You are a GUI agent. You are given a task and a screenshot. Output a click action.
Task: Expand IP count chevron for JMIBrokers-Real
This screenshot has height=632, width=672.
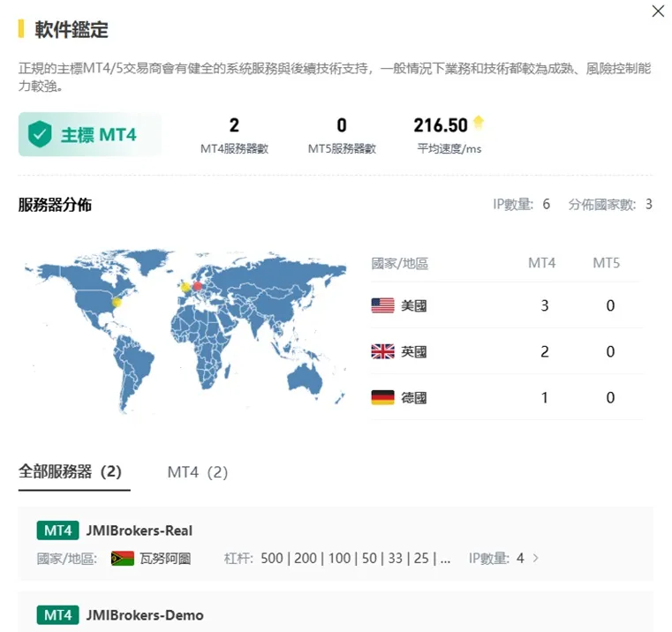(536, 558)
